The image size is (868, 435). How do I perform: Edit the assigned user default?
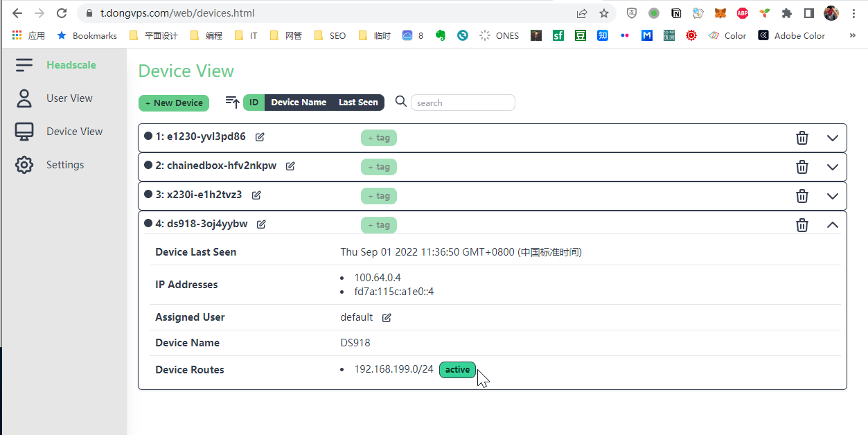tap(387, 318)
